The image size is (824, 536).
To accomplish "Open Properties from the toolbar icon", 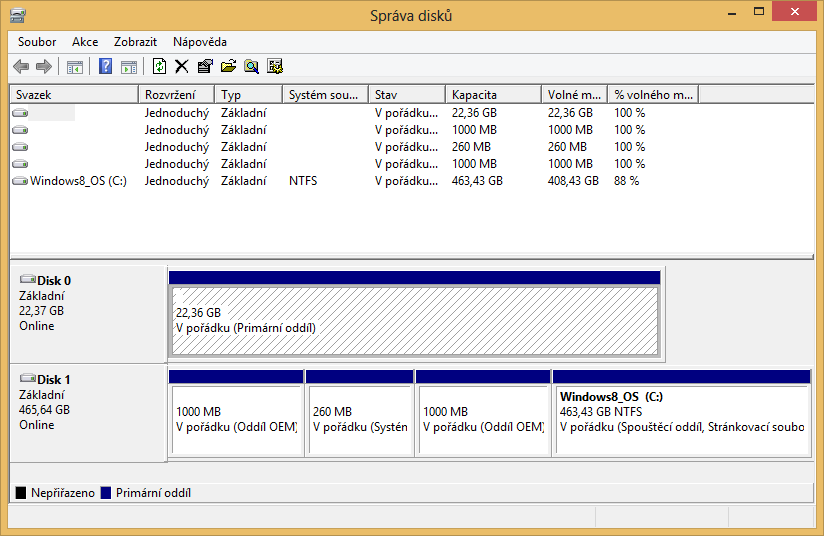I will click(205, 67).
